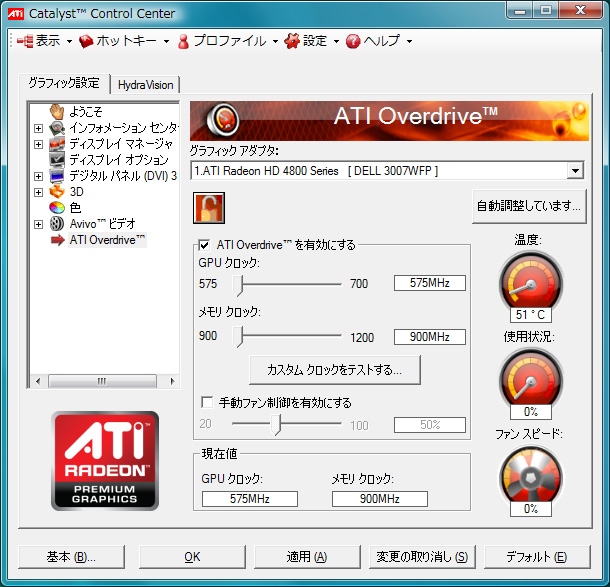Click the Avivo film reel icon
This screenshot has height=587, width=610.
click(x=57, y=224)
